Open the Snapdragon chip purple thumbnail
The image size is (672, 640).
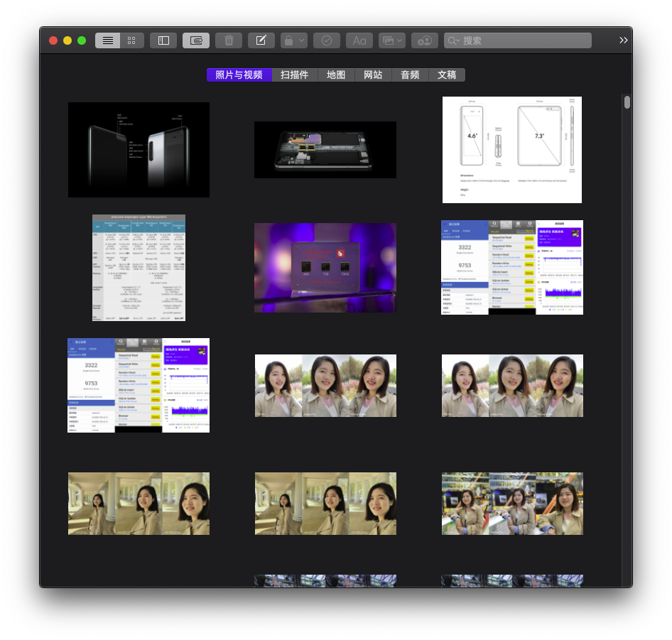(x=325, y=268)
